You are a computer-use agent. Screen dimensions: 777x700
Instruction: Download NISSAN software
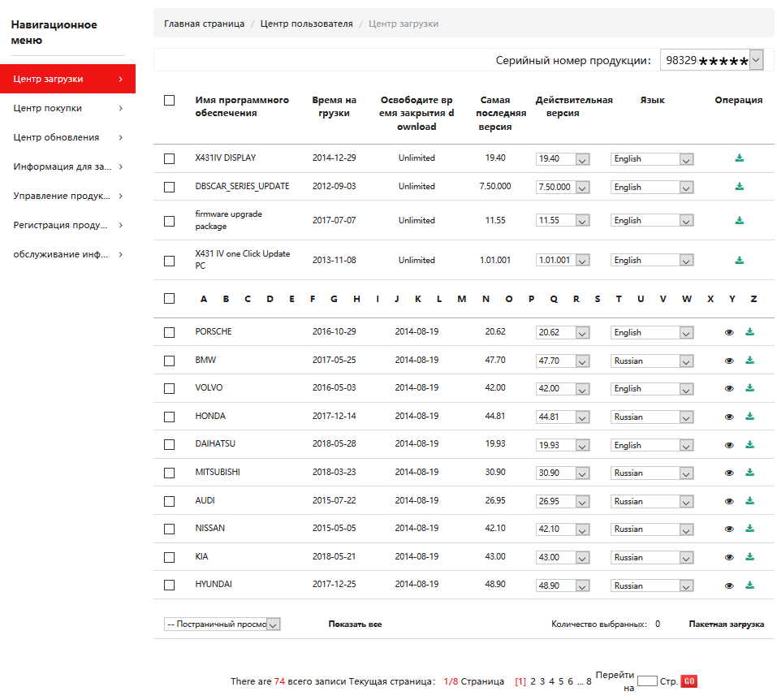tap(749, 529)
